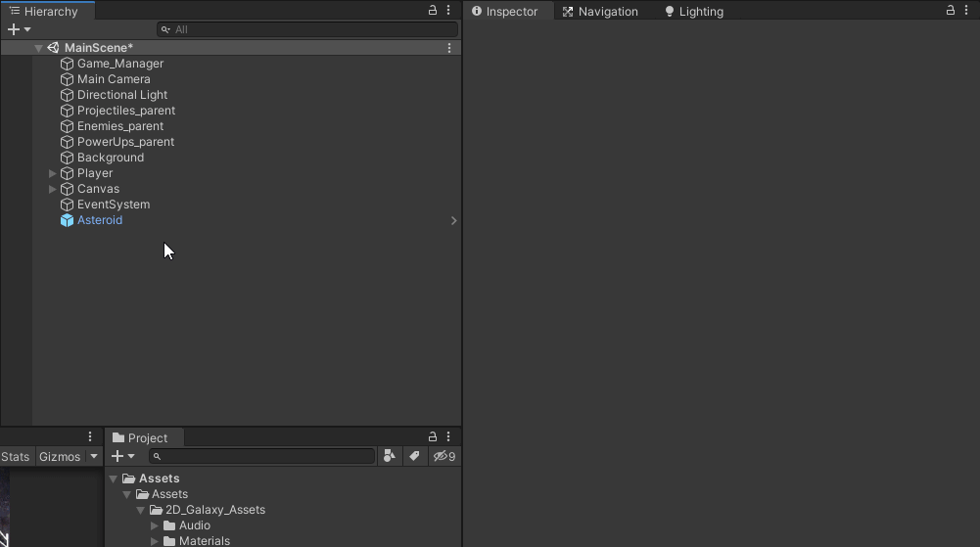Screen dimensions: 980x547
Task: Open Inspector panel more options menu
Action: [966, 10]
